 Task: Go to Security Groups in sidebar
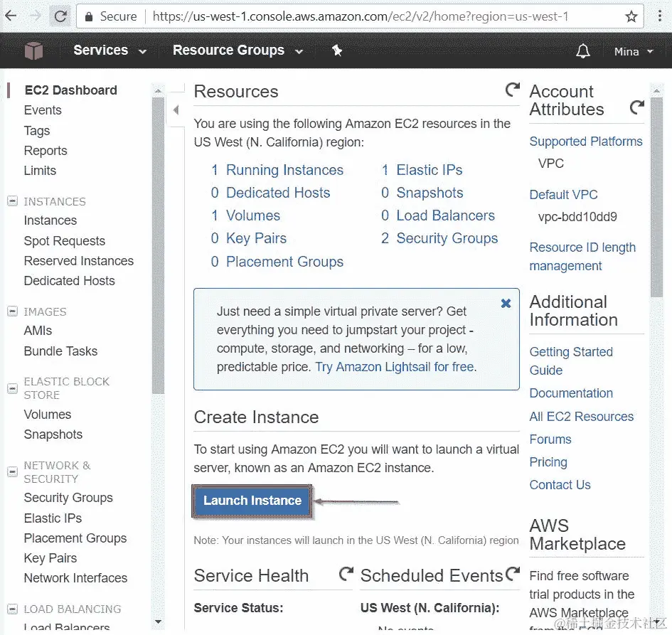coord(68,498)
